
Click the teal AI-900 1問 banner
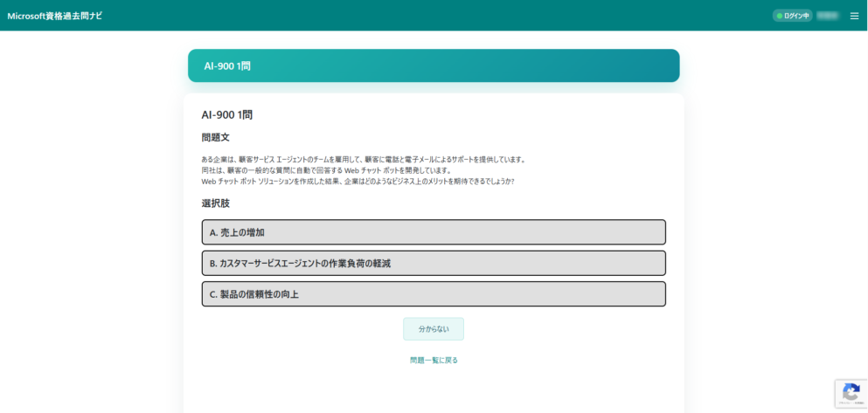click(434, 65)
